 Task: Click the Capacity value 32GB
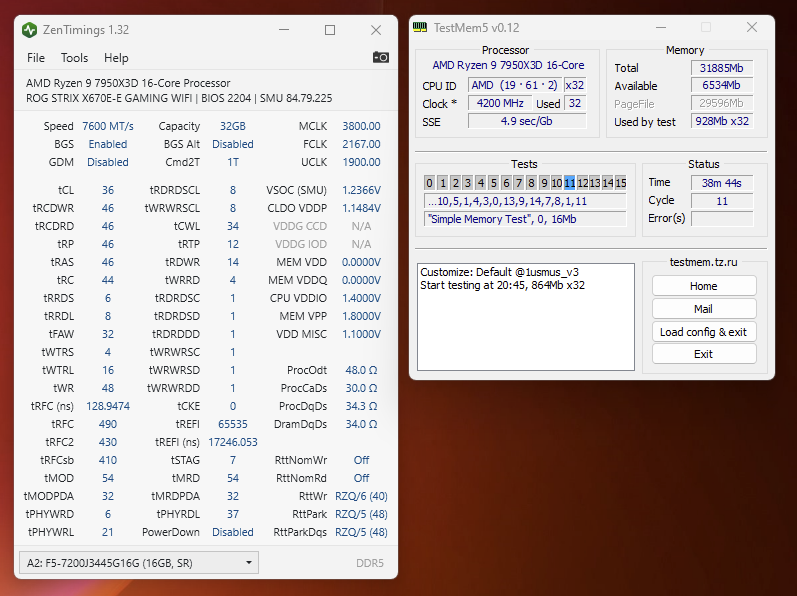pyautogui.click(x=233, y=126)
